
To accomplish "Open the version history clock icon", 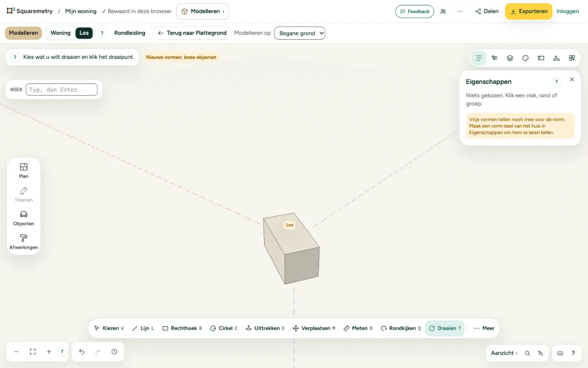I will click(x=114, y=352).
